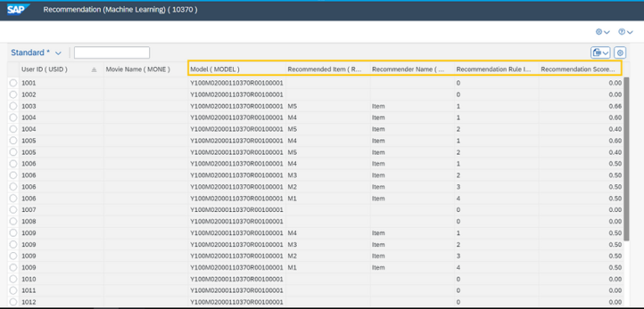Image resolution: width=644 pixels, height=309 pixels.
Task: Select row radio button for user 1012
Action: pyautogui.click(x=13, y=302)
